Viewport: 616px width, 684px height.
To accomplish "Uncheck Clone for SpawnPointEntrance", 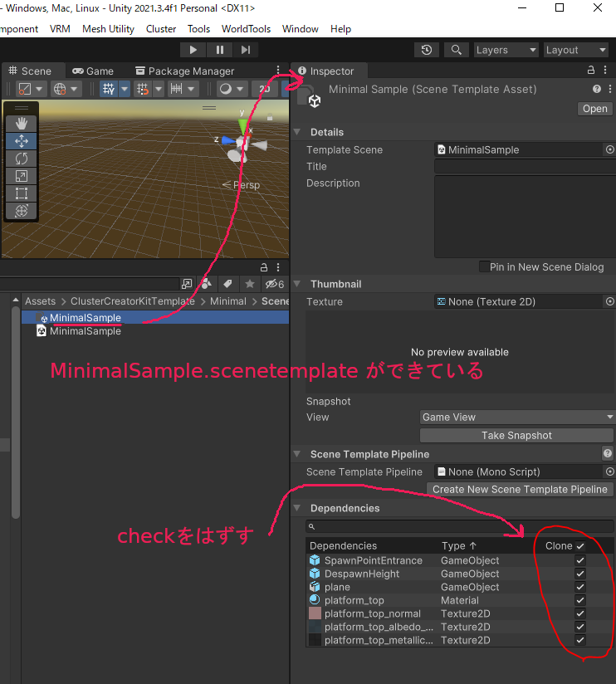I will click(580, 560).
